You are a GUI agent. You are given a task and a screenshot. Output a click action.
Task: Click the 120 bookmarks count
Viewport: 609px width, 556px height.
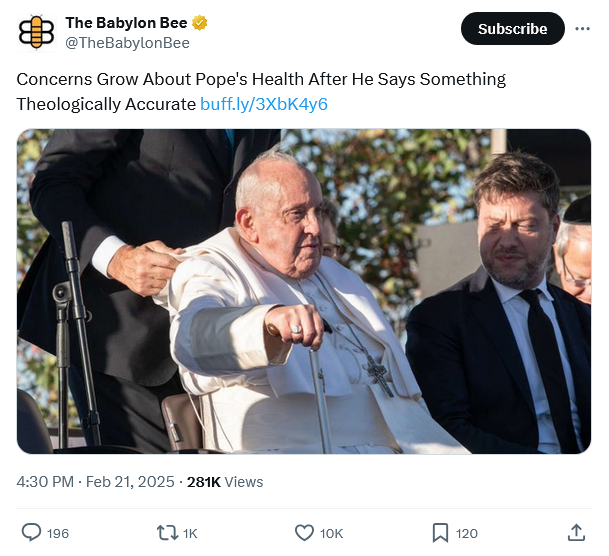point(466,534)
